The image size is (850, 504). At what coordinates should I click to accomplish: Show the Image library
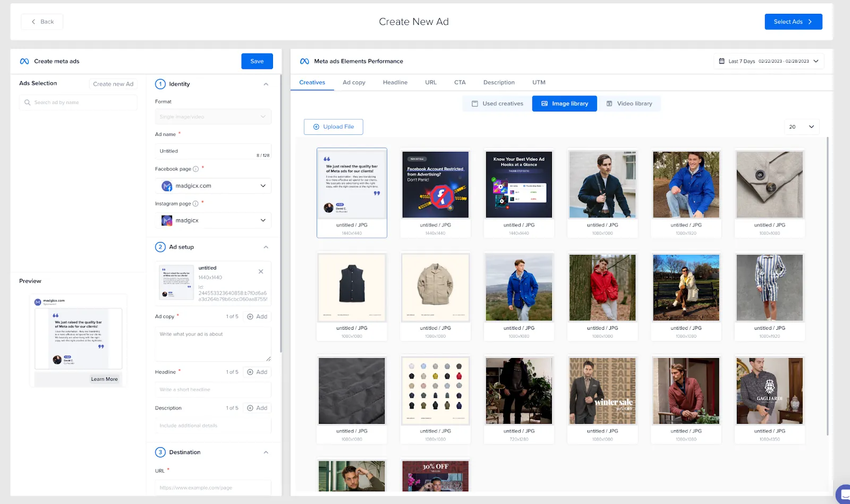tap(565, 104)
